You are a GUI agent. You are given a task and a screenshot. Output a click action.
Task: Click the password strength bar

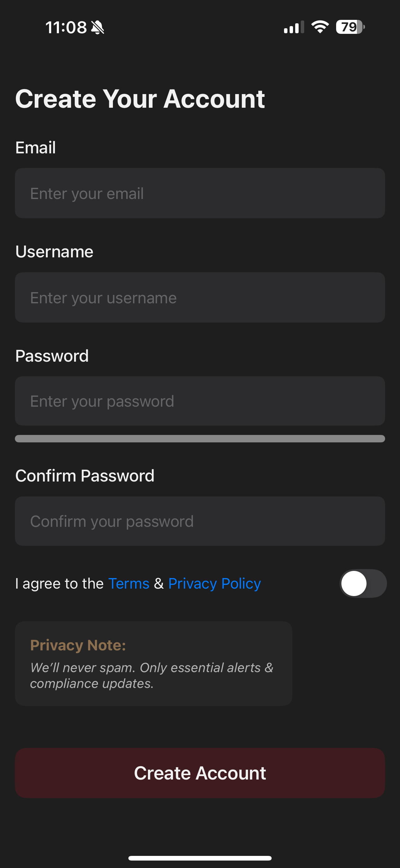(x=200, y=438)
